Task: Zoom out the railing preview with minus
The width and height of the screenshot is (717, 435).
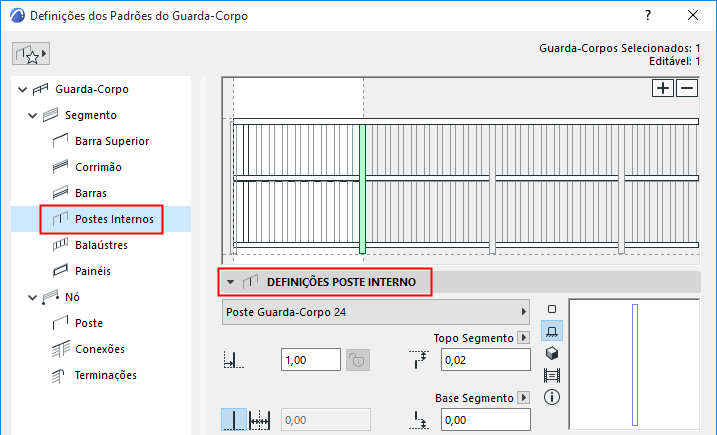Action: [x=687, y=88]
